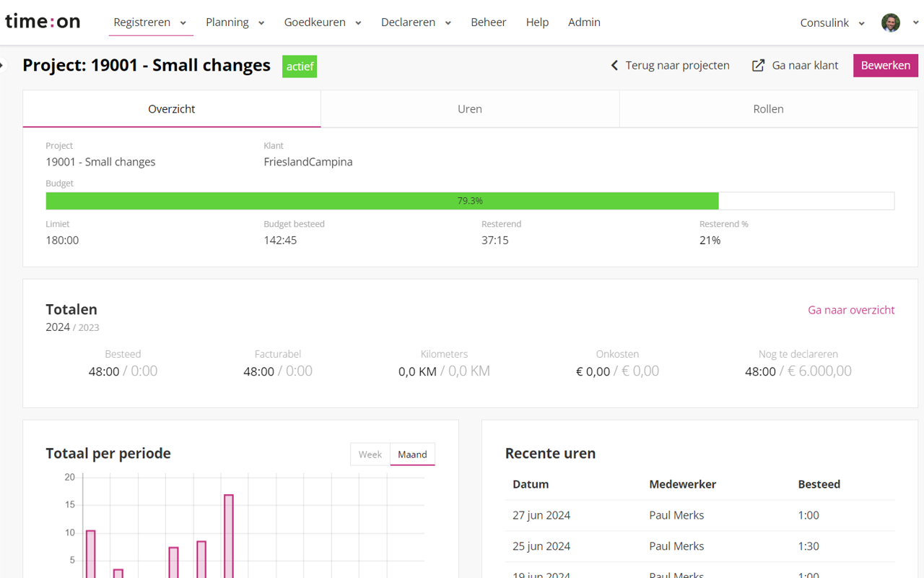Switch to the Overzicht tab
Screen dimensions: 924x578
tap(172, 109)
